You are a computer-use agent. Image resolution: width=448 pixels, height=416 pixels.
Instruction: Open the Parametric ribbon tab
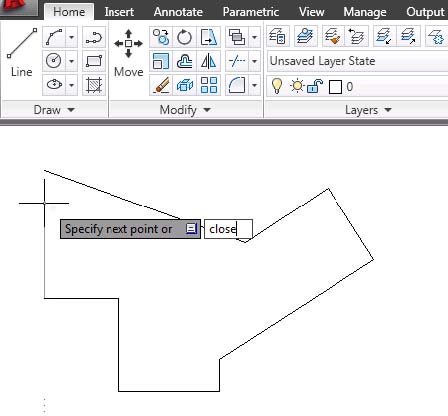[x=251, y=12]
